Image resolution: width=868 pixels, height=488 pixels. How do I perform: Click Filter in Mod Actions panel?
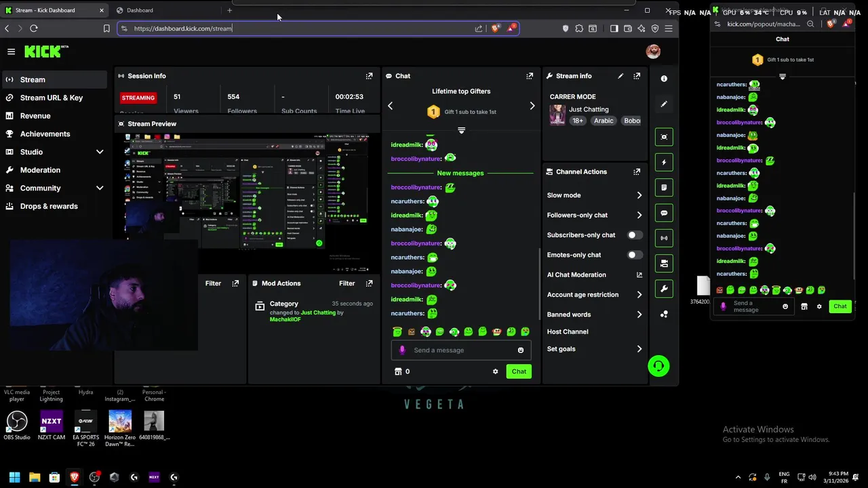pos(347,283)
